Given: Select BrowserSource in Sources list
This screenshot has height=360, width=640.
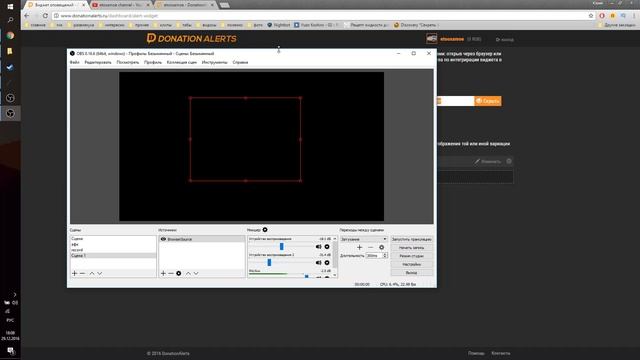Looking at the screenshot, I should tap(202, 239).
